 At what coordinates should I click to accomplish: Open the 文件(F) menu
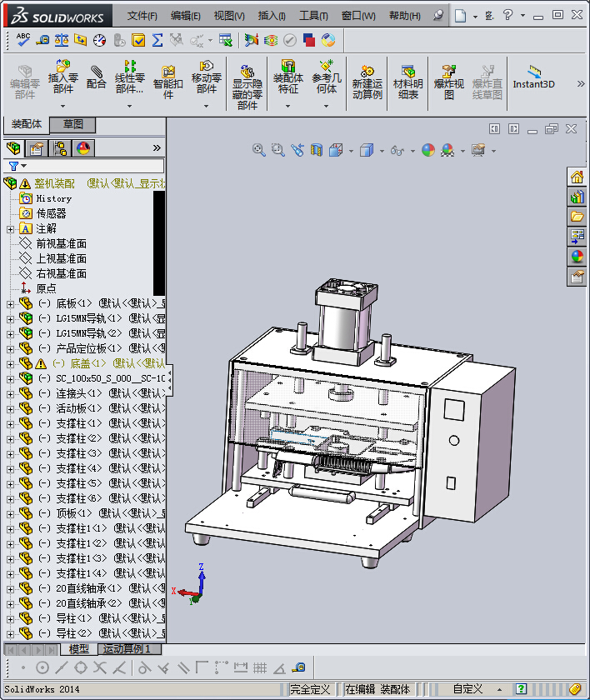click(x=142, y=16)
